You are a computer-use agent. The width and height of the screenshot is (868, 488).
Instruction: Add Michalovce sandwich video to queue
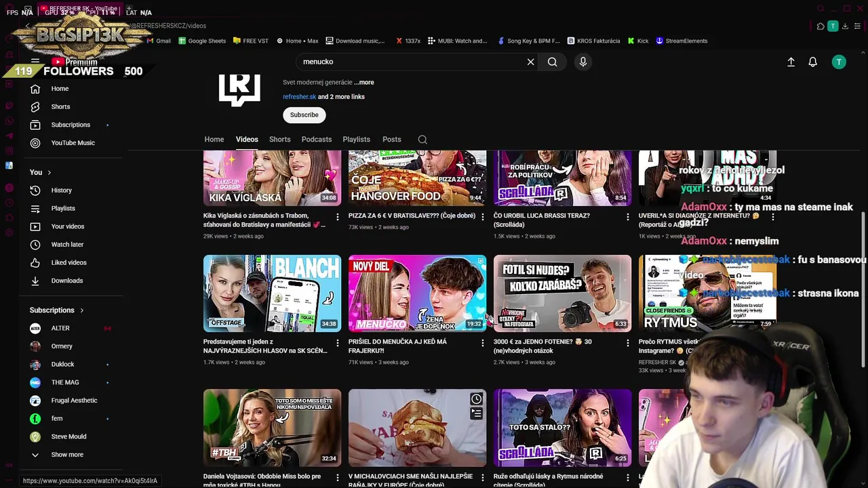coord(476,413)
